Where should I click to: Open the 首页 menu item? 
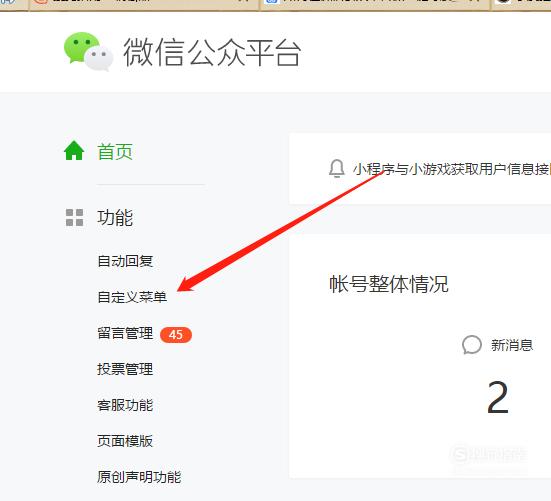click(115, 152)
